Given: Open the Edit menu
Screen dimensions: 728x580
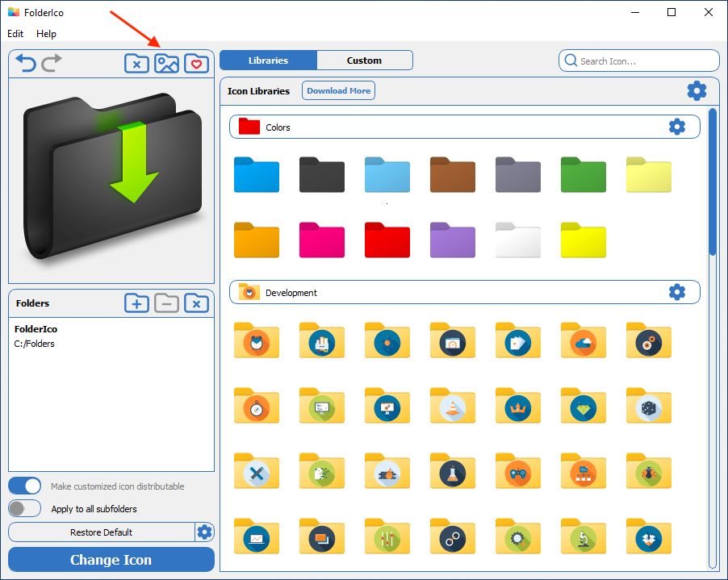Looking at the screenshot, I should [x=15, y=34].
